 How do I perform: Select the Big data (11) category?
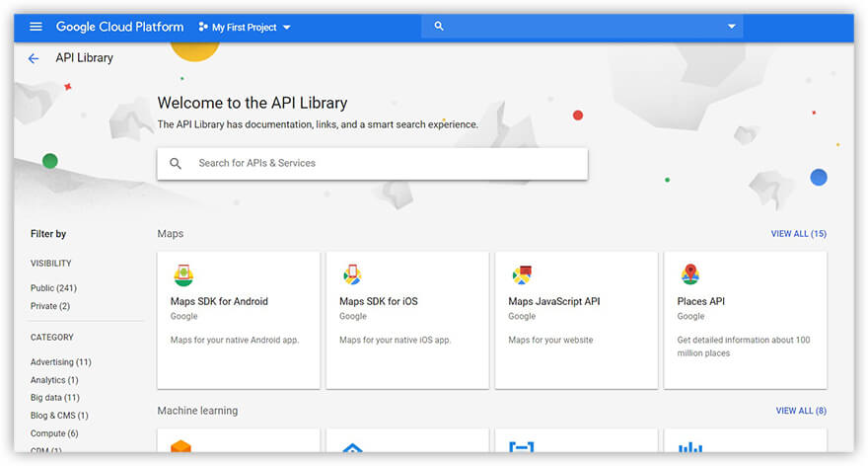click(55, 398)
